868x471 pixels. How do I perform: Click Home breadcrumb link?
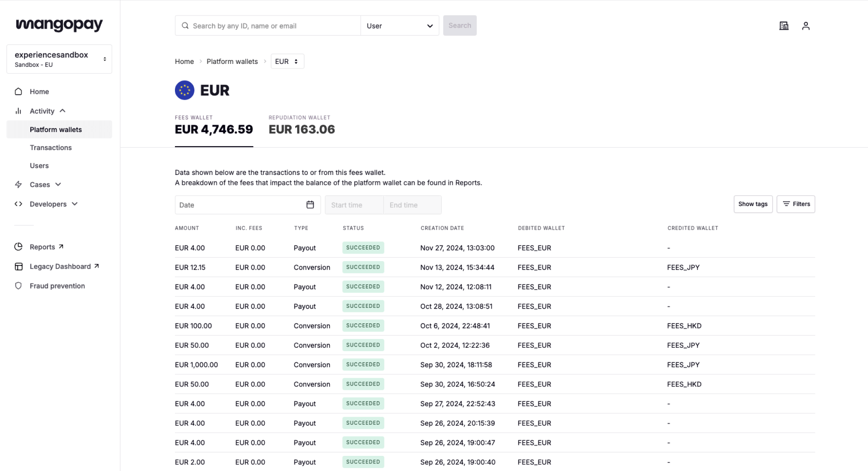pos(184,61)
